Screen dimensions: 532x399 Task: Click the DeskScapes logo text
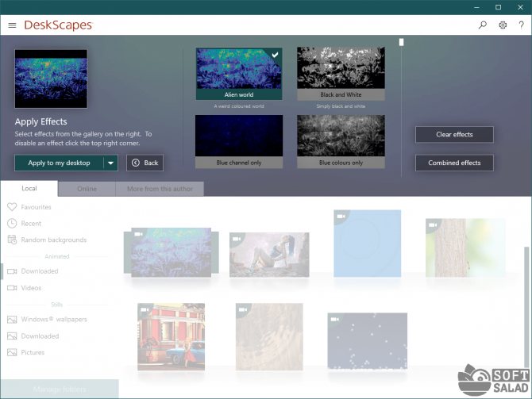pyautogui.click(x=58, y=25)
